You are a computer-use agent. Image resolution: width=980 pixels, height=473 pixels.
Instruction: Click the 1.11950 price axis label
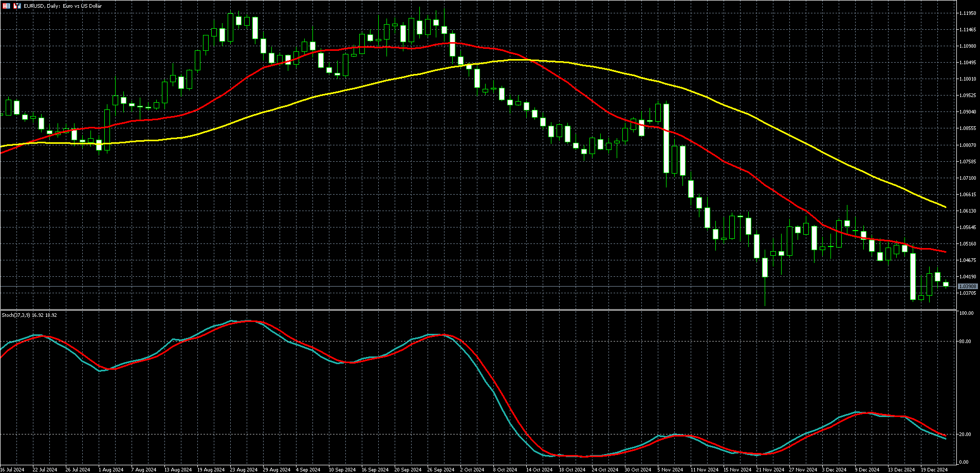coord(968,13)
